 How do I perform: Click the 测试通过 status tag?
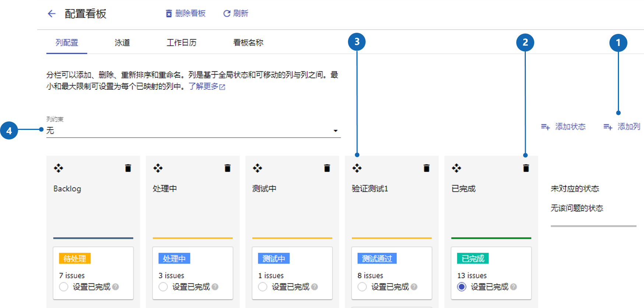(x=377, y=258)
